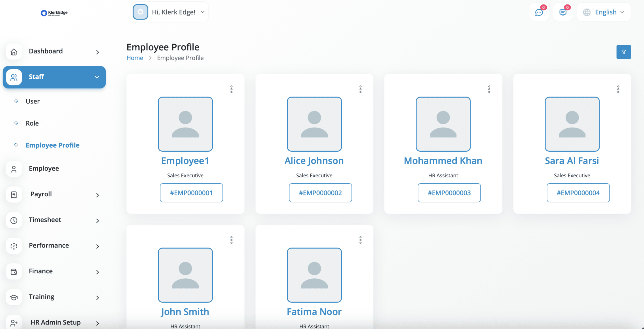
Task: Open Sara Al Farsi's kebab menu
Action: tap(618, 89)
